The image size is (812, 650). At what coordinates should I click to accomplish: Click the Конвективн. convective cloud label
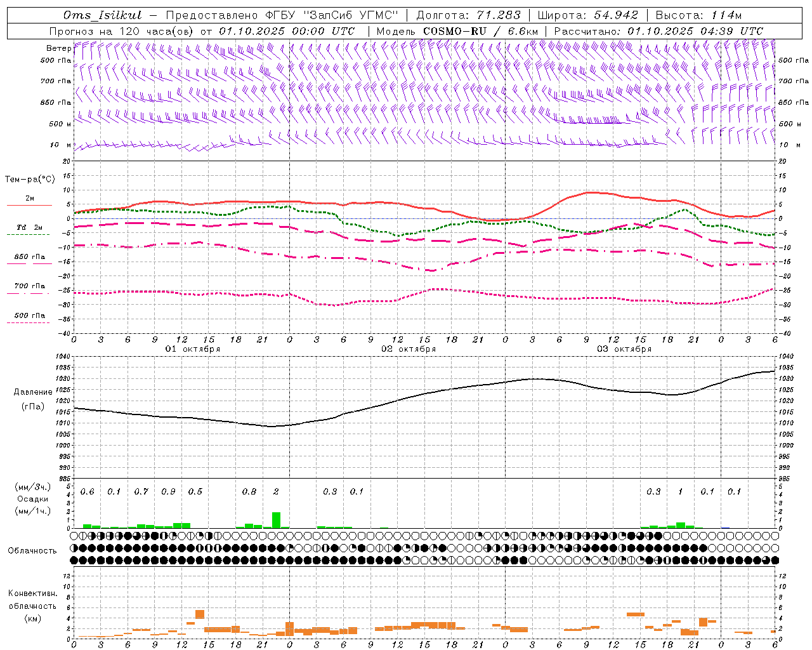[x=32, y=594]
